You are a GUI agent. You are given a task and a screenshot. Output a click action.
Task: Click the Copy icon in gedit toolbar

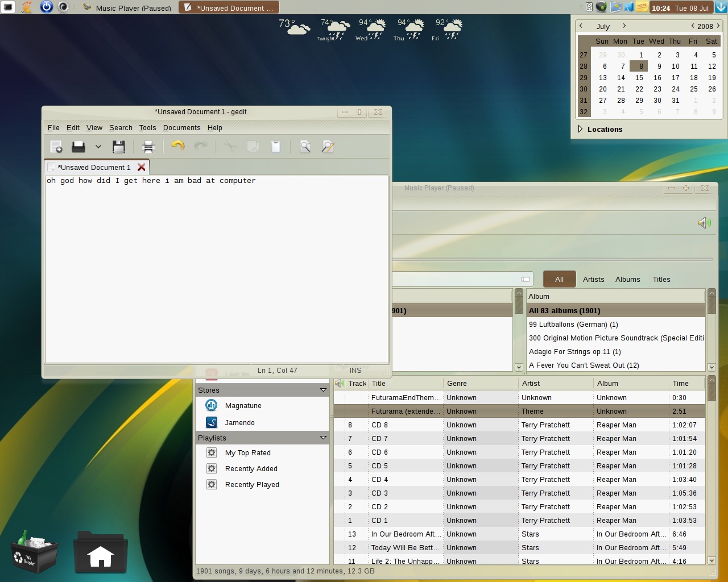pyautogui.click(x=253, y=147)
